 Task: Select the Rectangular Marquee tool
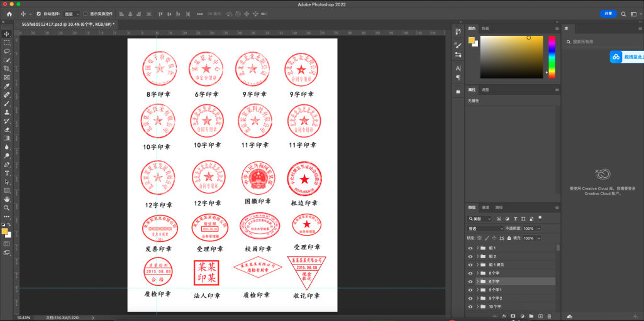click(6, 43)
